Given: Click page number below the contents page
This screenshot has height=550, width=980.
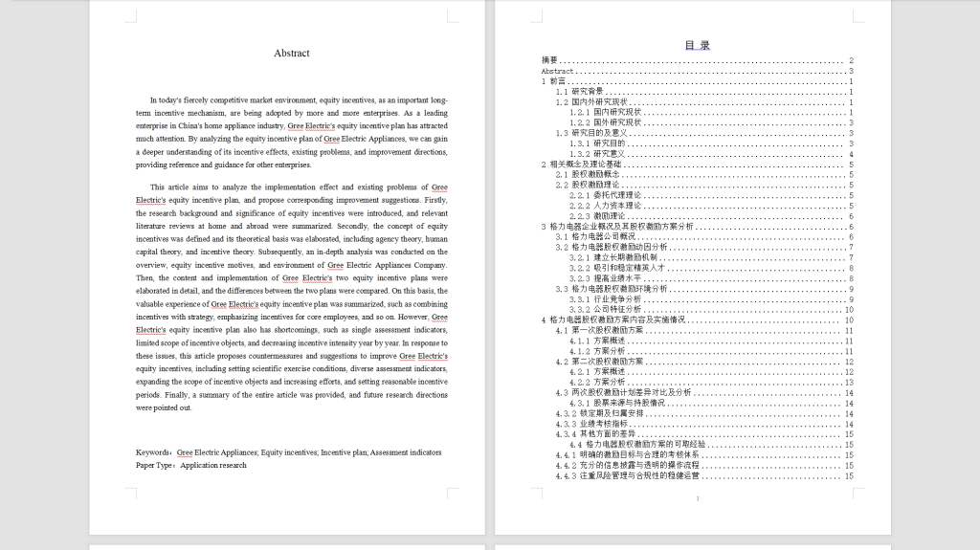Looking at the screenshot, I should [698, 498].
